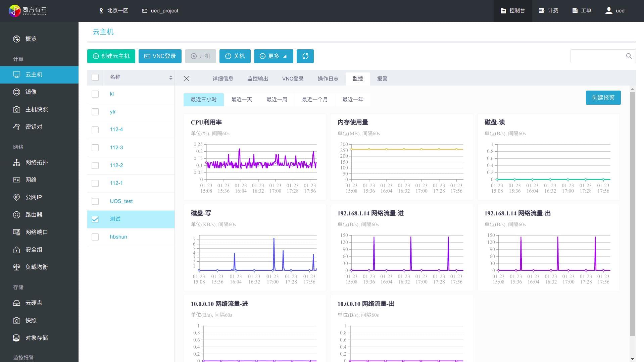Screen dimensions: 644x362
Task: Open 快照 snapshots in sidebar
Action: coord(39,320)
